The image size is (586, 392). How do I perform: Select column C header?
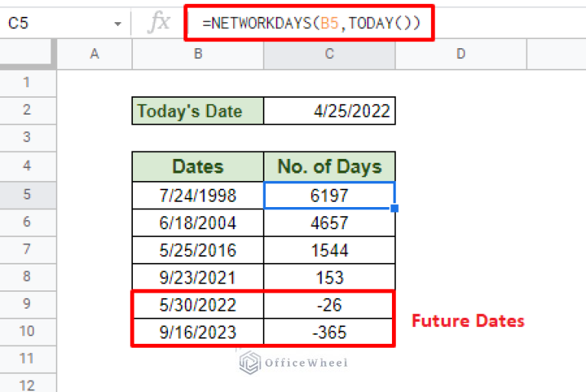point(329,53)
